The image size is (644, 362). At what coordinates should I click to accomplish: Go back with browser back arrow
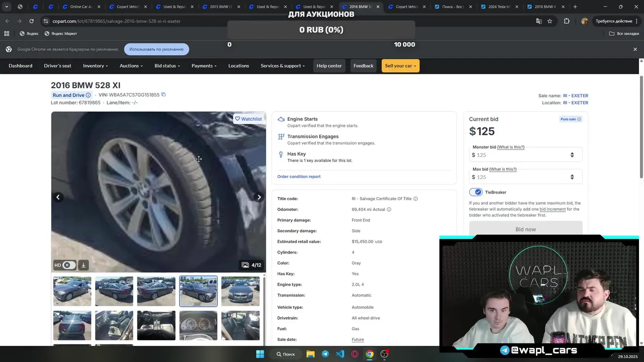(x=7, y=21)
